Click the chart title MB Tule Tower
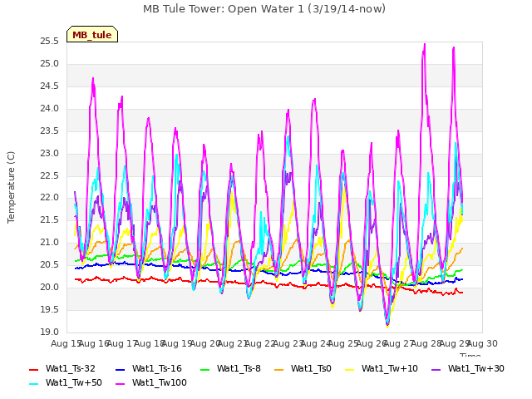Screen dimensions: 532x399 click(x=264, y=9)
